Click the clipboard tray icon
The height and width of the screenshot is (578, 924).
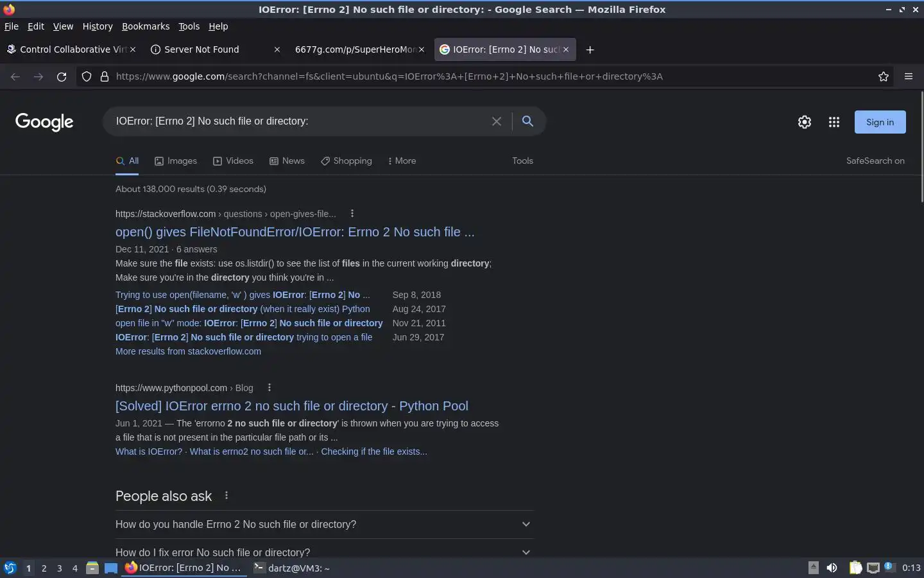[855, 568]
